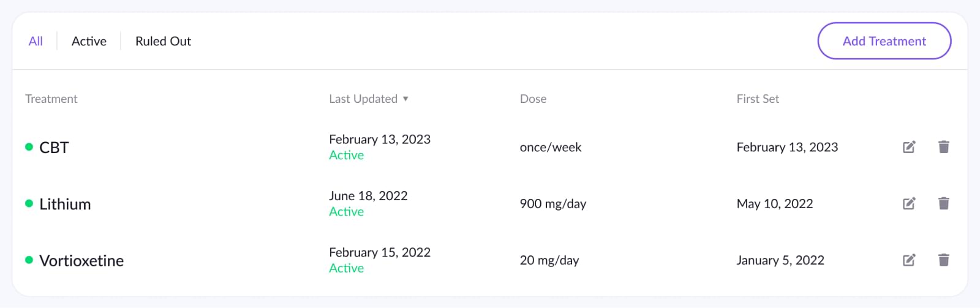980x308 pixels.
Task: Show Ruled Out treatments tab
Action: pos(163,41)
